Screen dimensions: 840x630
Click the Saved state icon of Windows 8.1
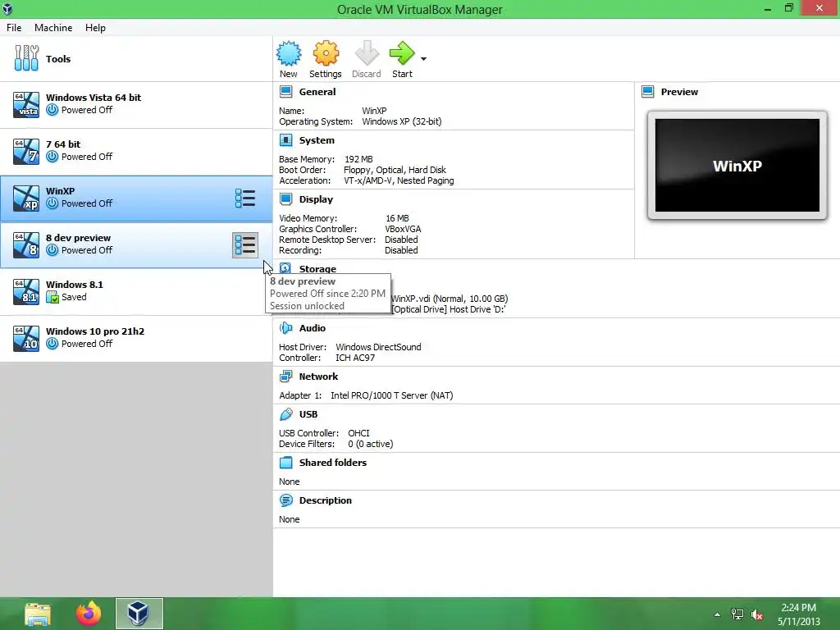[52, 297]
